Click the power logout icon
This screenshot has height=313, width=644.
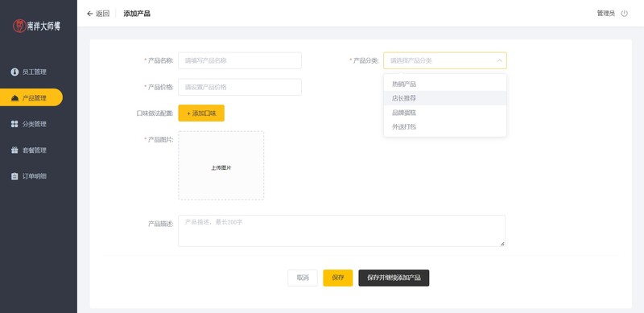(625, 14)
